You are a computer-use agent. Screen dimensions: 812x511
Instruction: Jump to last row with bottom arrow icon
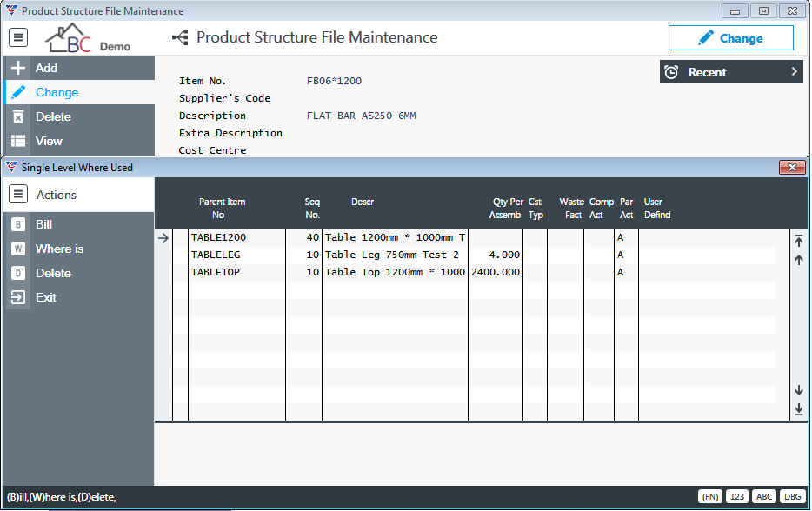tap(799, 409)
